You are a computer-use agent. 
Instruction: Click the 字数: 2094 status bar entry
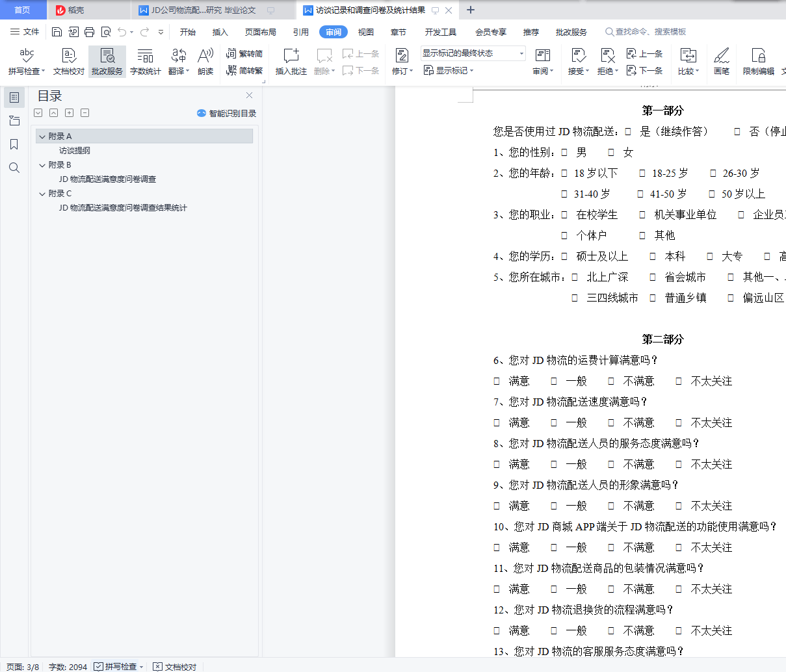pyautogui.click(x=68, y=667)
